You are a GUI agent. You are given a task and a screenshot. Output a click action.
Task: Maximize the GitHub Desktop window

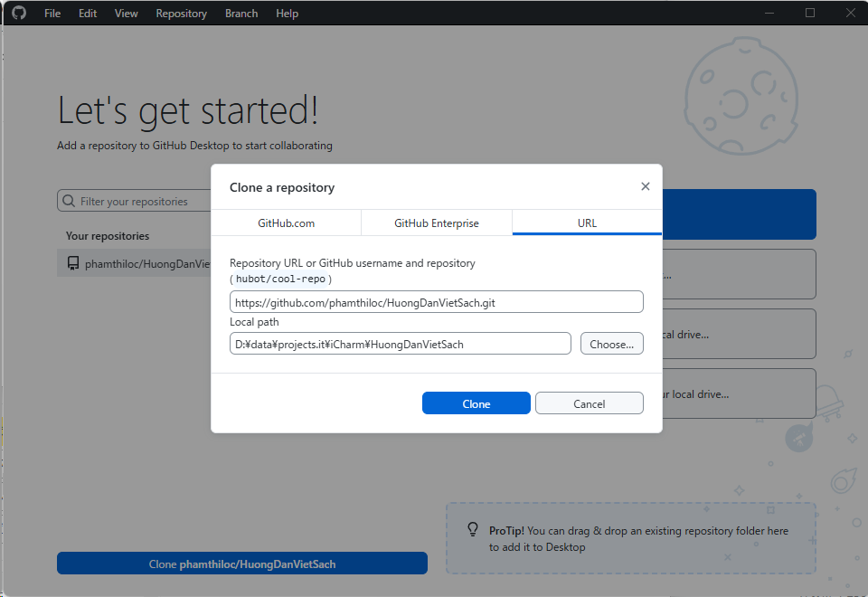coord(810,13)
